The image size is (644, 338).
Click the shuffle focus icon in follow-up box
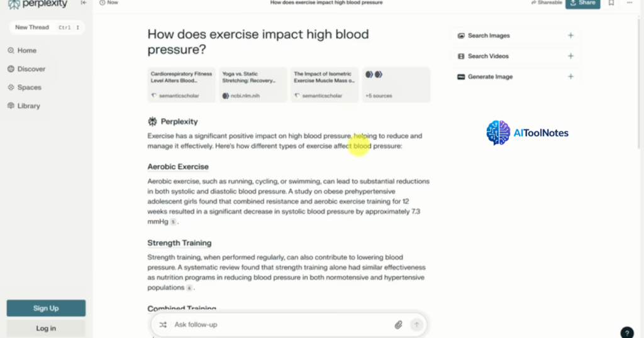click(x=163, y=325)
